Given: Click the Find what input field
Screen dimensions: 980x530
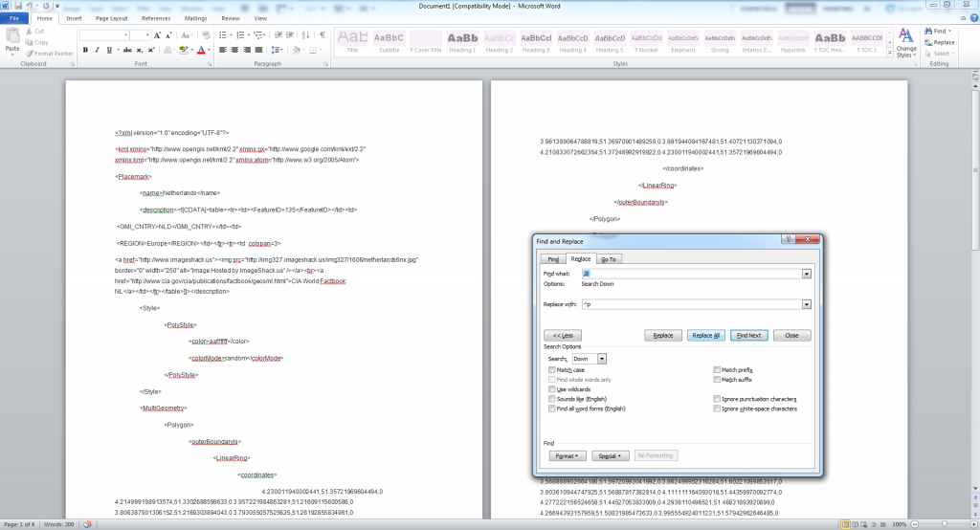Looking at the screenshot, I should click(691, 274).
